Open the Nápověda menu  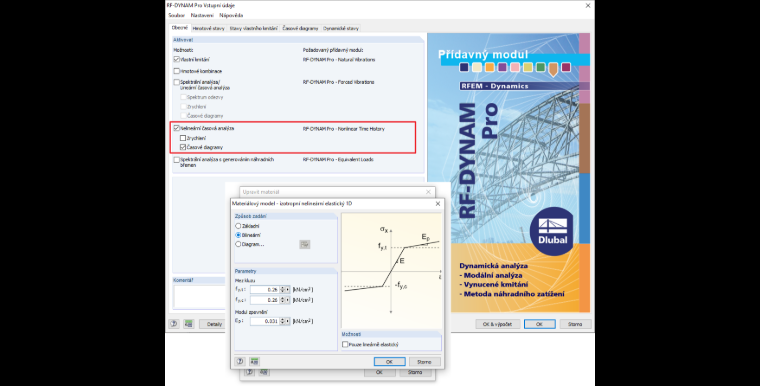tap(231, 16)
